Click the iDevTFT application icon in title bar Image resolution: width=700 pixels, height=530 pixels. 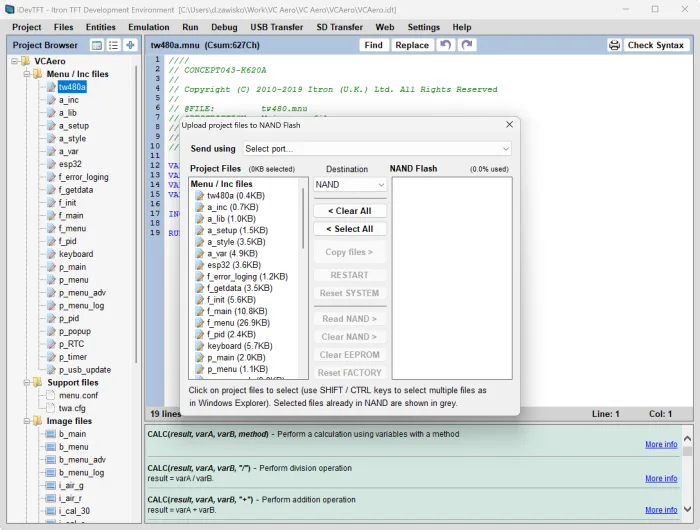tap(9, 9)
